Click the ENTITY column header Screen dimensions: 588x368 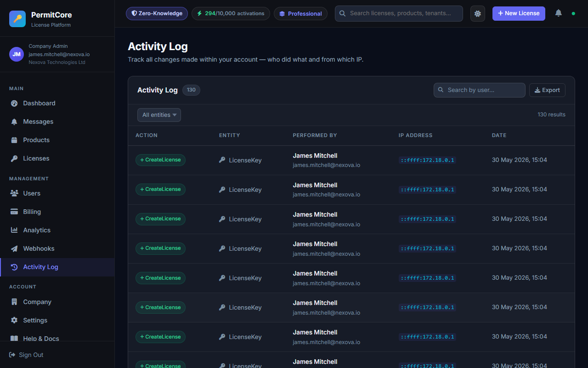coord(230,135)
